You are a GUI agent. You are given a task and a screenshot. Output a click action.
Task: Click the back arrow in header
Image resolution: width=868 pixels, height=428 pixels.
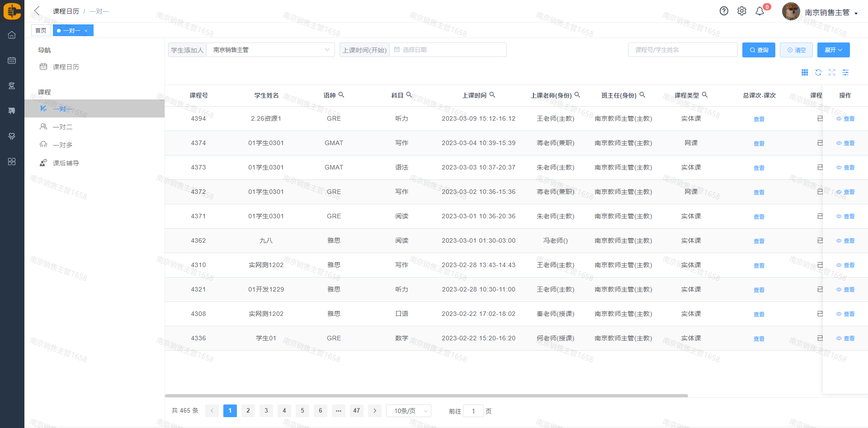(37, 11)
